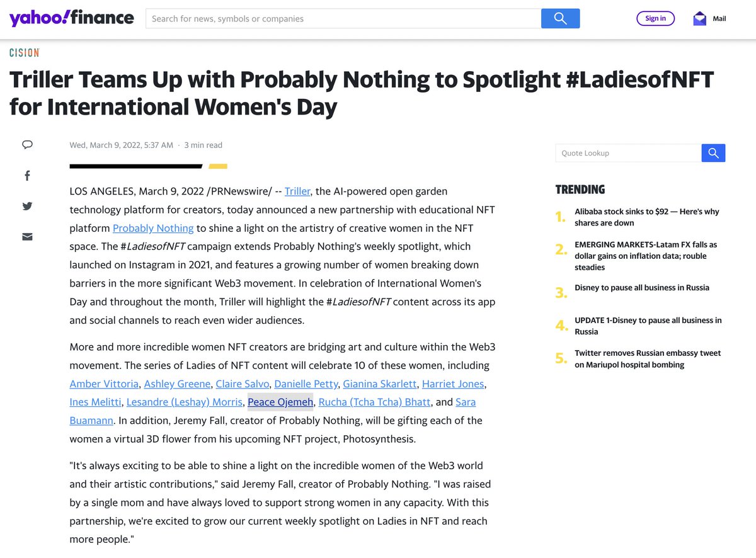Open trending story about Alibaba stock

(x=647, y=217)
